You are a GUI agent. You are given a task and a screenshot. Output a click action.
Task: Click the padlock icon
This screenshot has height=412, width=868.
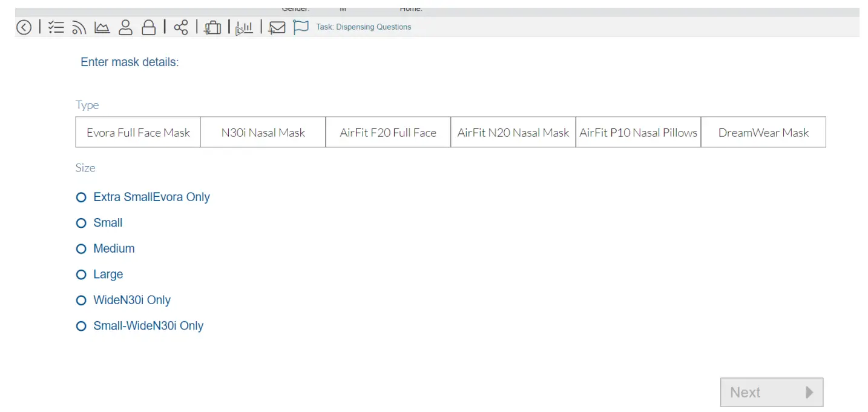pos(148,27)
